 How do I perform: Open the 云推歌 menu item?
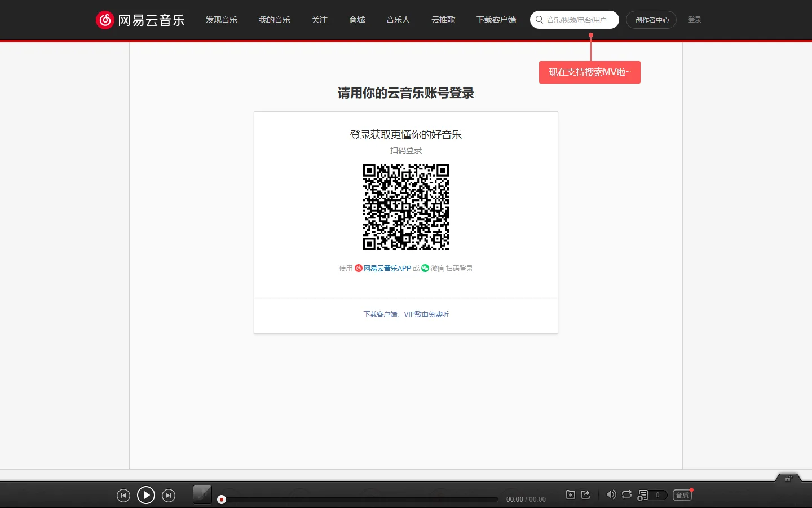pos(443,20)
